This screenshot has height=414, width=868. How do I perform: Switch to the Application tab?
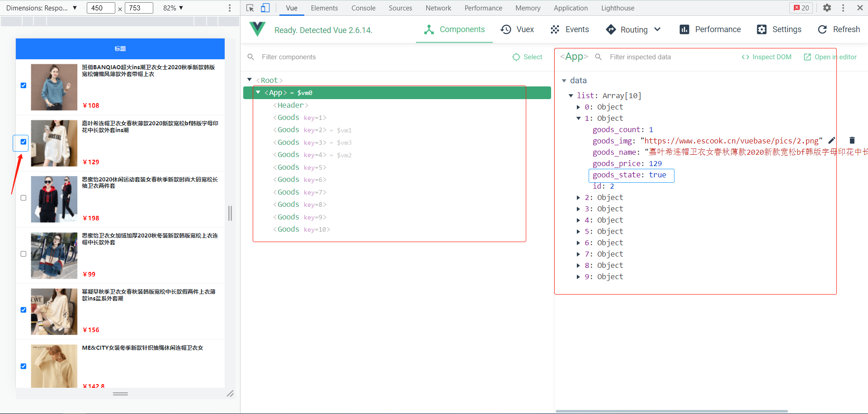pos(571,8)
